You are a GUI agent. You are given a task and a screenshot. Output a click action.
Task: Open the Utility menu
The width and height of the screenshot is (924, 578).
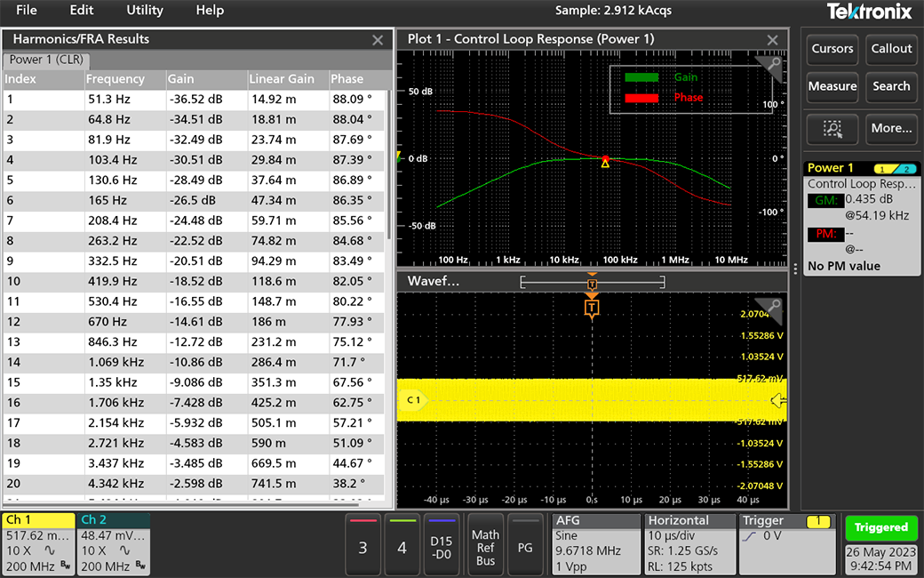tap(144, 11)
